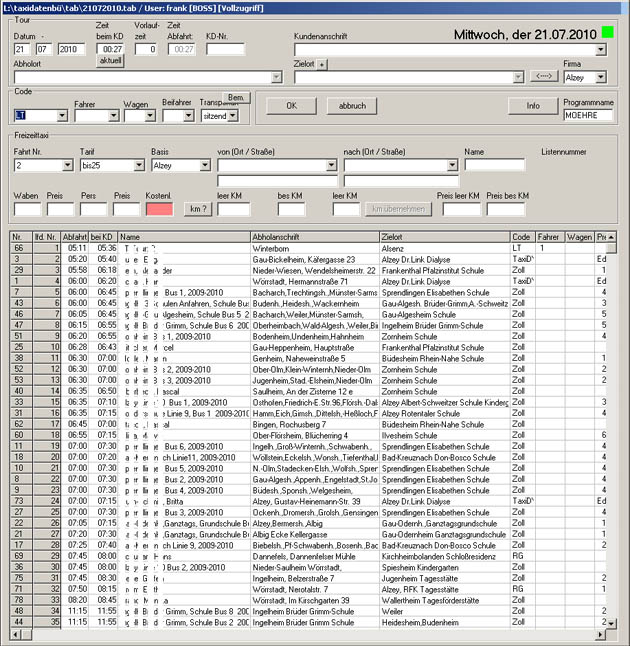Click the swap arrows button beside Zielort
630x646 pixels.
pos(544,76)
